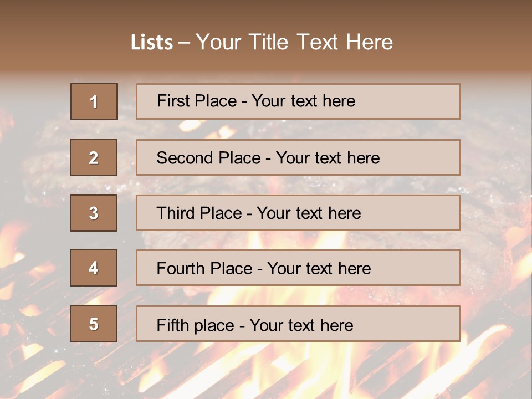
Task: Click the slide title text
Action: 262,42
